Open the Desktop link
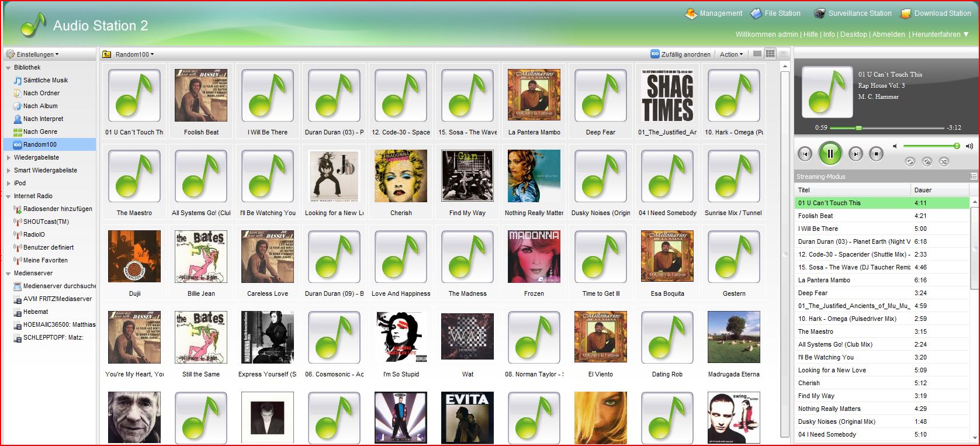This screenshot has width=980, height=446. tap(854, 34)
